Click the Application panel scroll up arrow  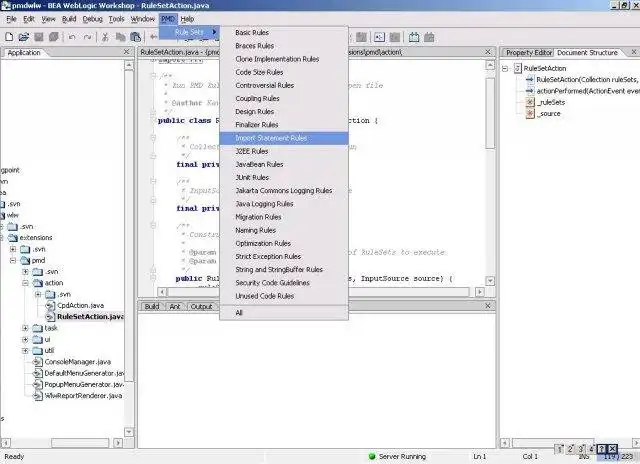(129, 65)
